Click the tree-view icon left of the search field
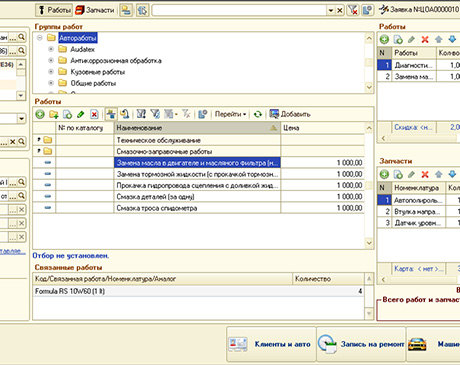The width and height of the screenshot is (460, 365). click(142, 10)
